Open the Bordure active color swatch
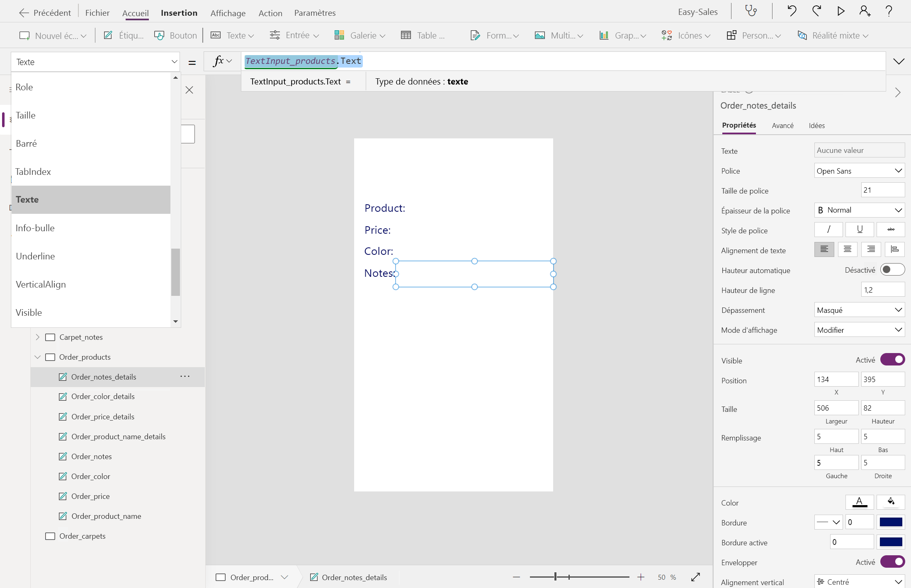Viewport: 911px width, 588px height. tap(891, 542)
